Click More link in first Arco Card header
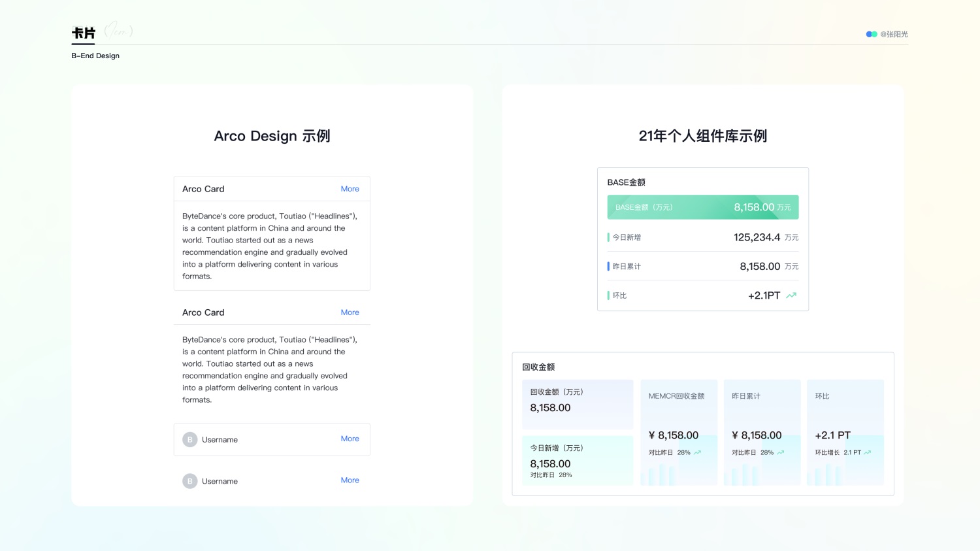 (350, 189)
